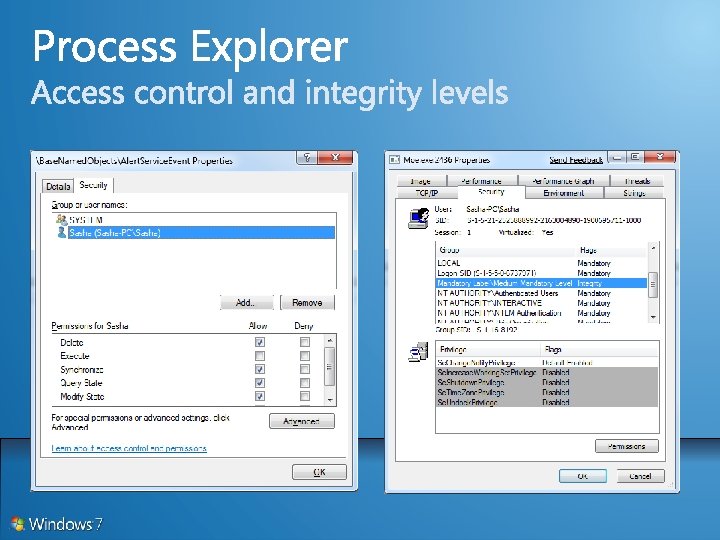
Task: Click the help question mark button
Action: [307, 158]
